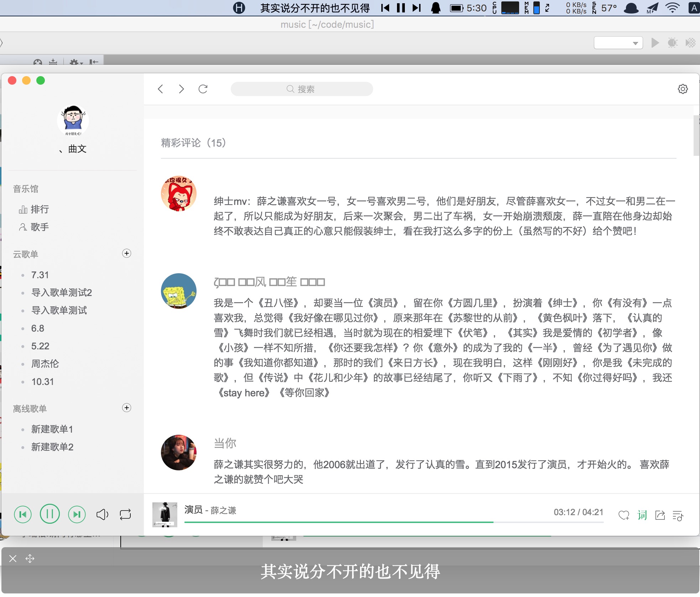The image size is (700, 597).
Task: Toggle the loop playback mode icon
Action: point(125,514)
